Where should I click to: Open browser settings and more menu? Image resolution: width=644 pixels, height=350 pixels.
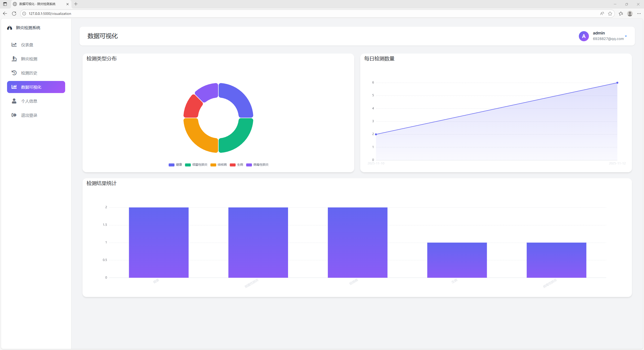coord(639,14)
